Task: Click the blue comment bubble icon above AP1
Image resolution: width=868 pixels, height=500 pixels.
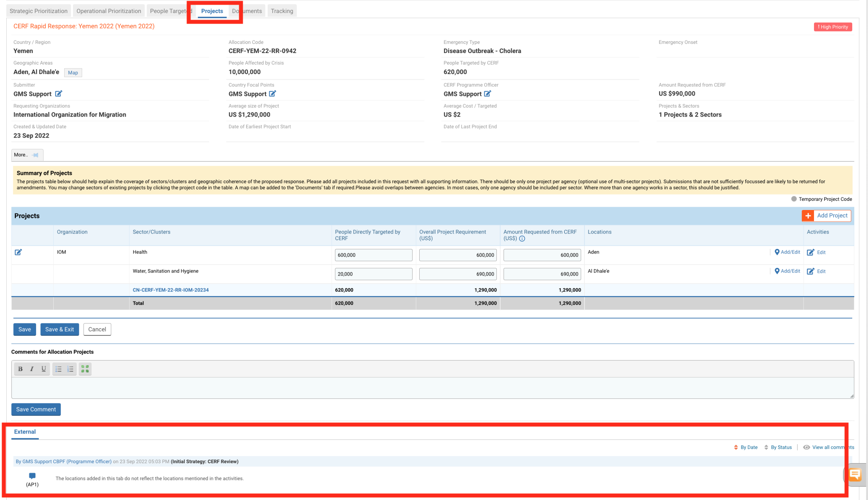Action: [32, 476]
